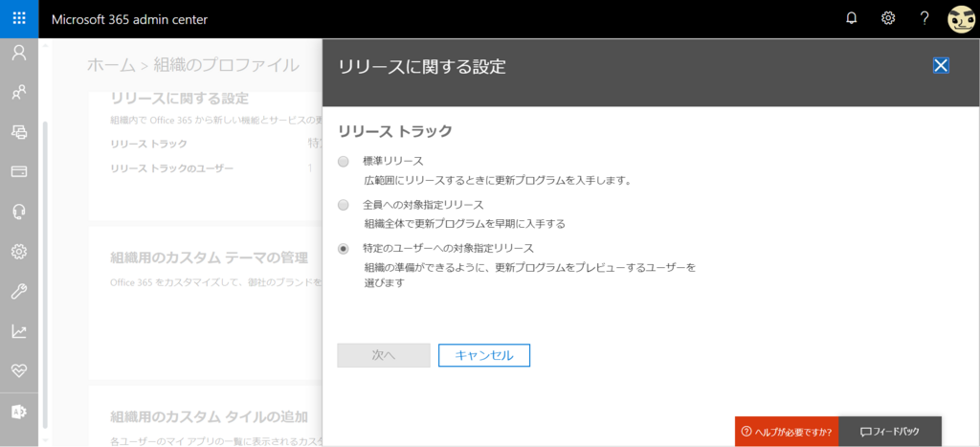Click リリース トラックのユーザー row in background

[172, 168]
